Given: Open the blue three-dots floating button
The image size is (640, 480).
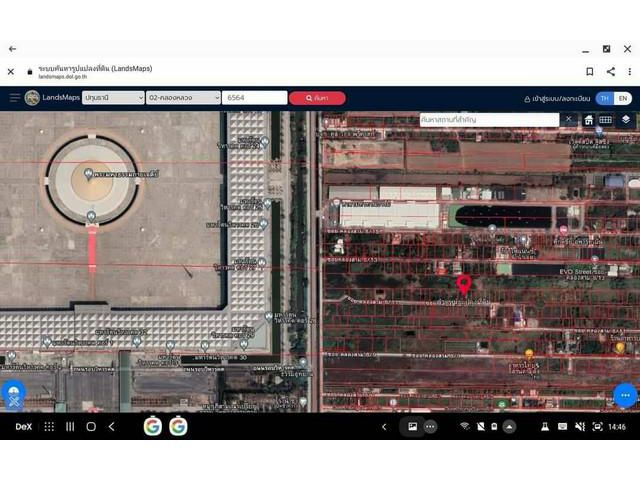Looking at the screenshot, I should [625, 394].
